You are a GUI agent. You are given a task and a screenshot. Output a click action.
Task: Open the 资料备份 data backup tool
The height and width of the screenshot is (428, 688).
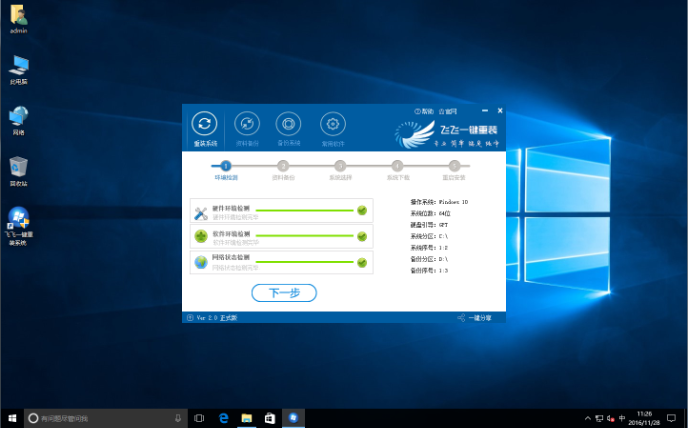(246, 124)
